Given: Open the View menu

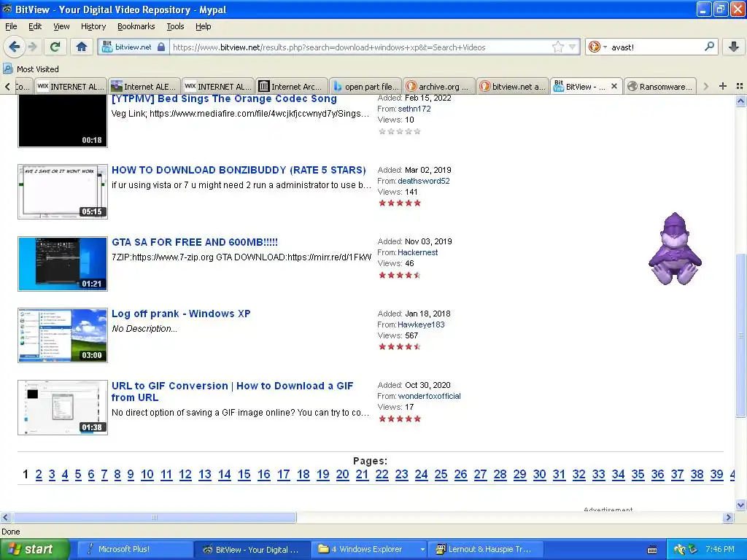Looking at the screenshot, I should pyautogui.click(x=61, y=26).
